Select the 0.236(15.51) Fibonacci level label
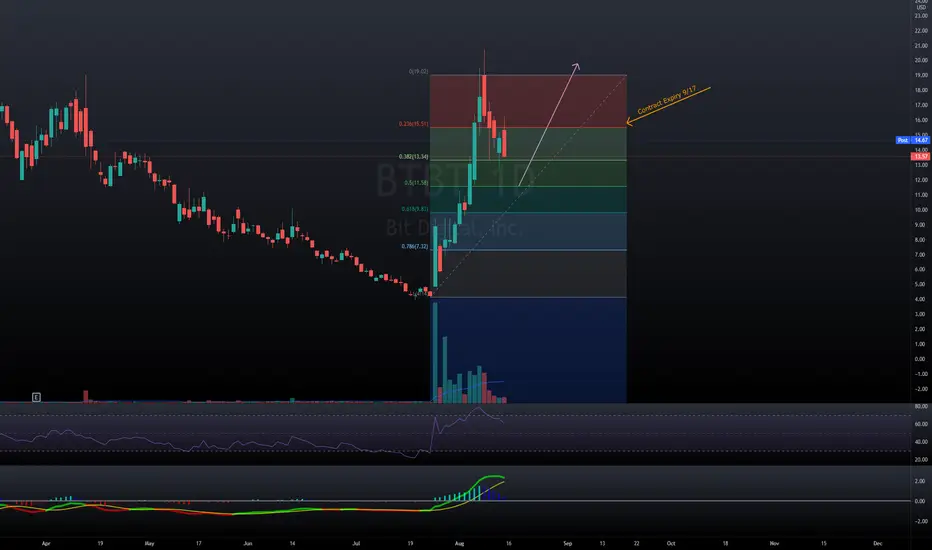 tap(414, 124)
